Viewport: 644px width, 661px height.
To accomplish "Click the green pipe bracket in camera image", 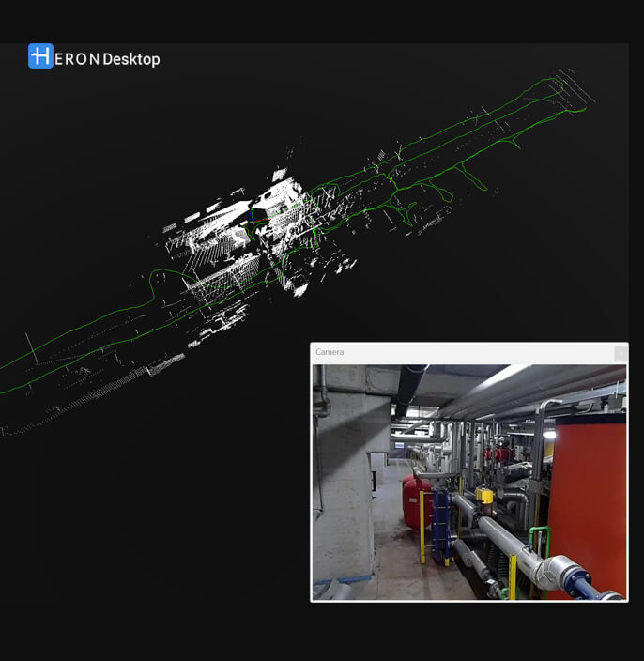I will pyautogui.click(x=539, y=537).
